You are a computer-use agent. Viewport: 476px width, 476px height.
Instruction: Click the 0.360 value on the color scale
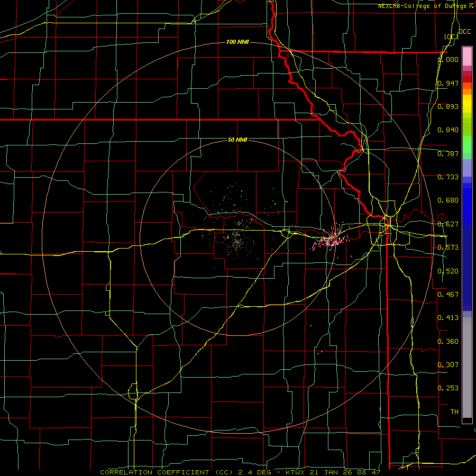tap(448, 342)
